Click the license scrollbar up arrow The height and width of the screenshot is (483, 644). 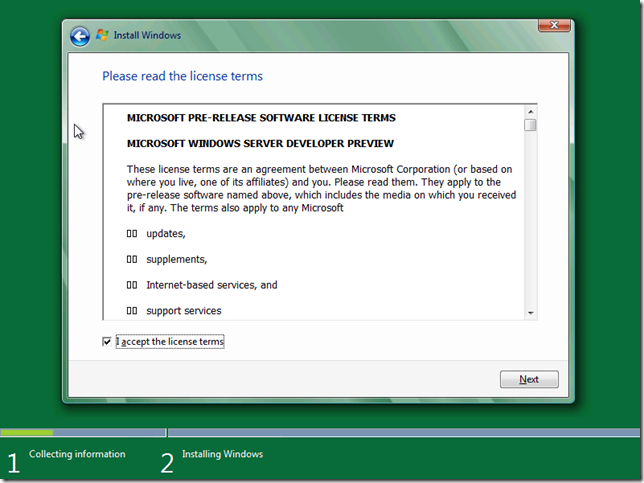pos(530,112)
